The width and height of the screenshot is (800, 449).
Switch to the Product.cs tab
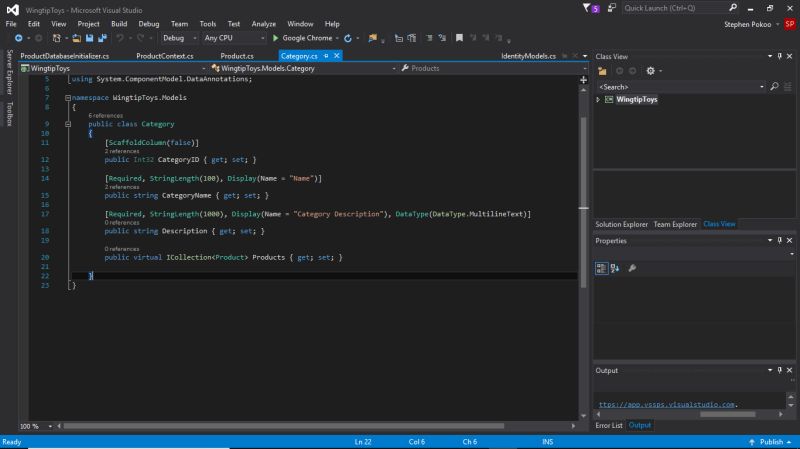237,56
